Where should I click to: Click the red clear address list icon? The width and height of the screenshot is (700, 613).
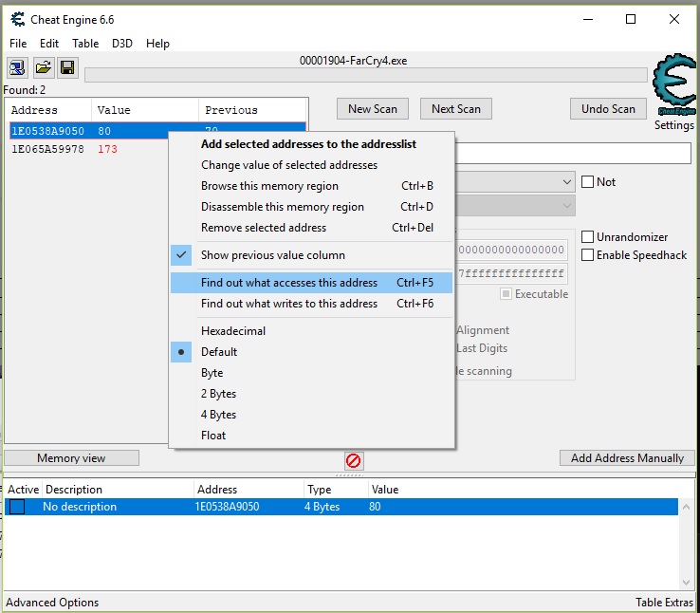click(353, 460)
